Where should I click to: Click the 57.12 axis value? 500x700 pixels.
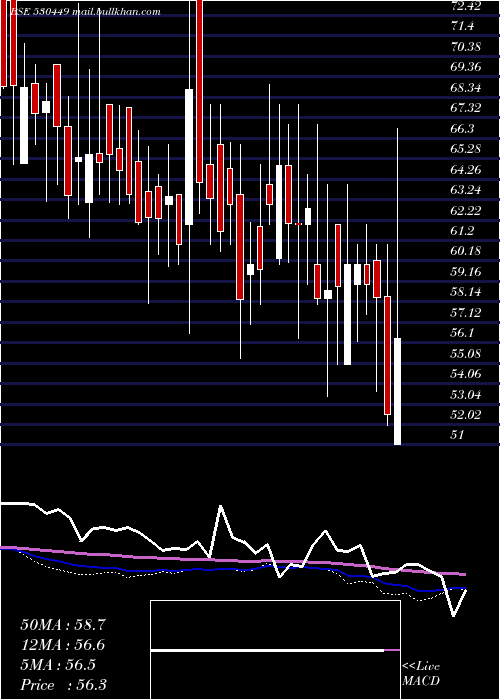(466, 312)
